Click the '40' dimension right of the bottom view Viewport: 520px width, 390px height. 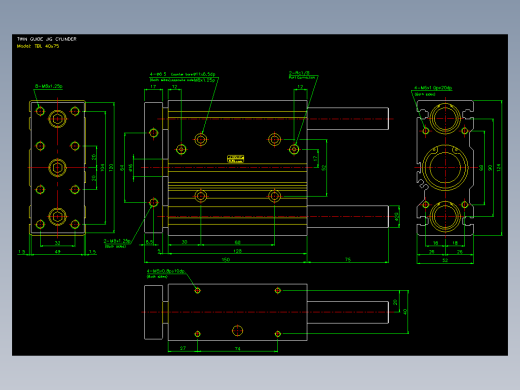pyautogui.click(x=405, y=312)
